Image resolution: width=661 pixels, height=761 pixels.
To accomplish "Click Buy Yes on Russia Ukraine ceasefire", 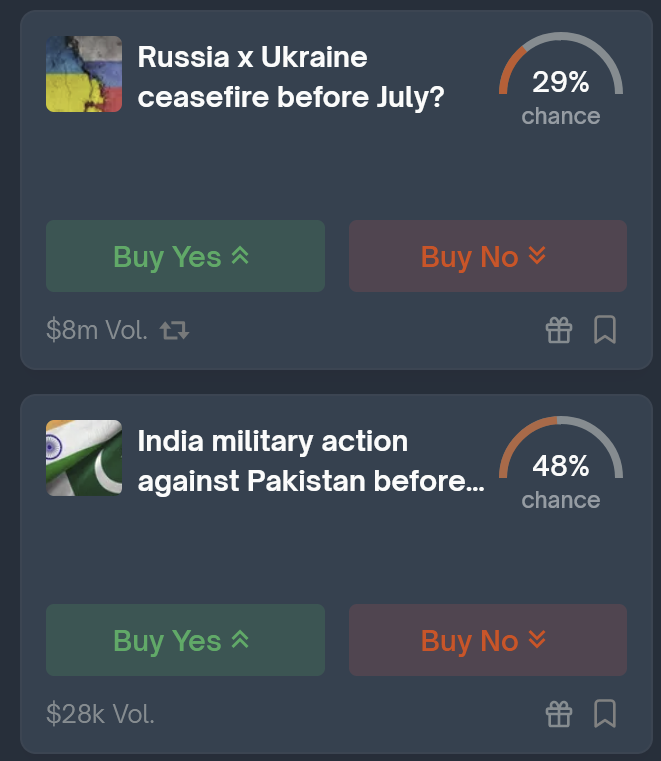I will point(185,256).
